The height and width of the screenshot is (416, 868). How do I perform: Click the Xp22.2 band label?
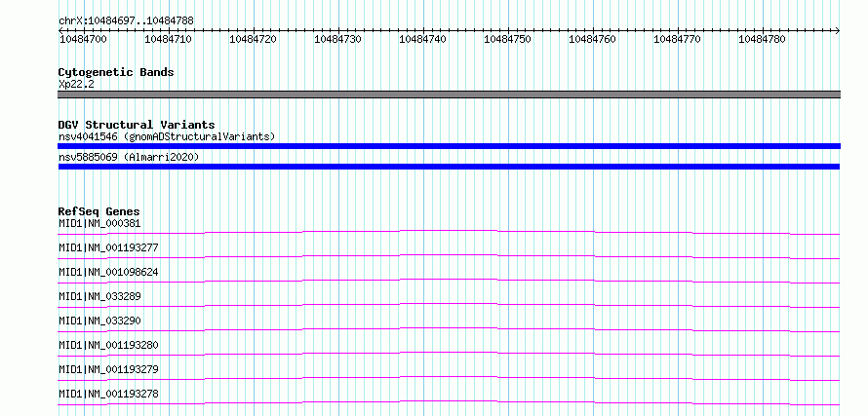coord(76,84)
